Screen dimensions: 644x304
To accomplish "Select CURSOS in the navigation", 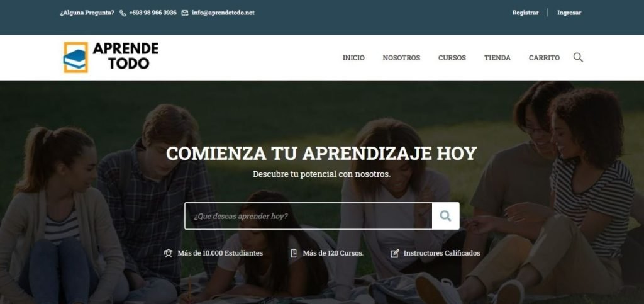I will [x=452, y=58].
